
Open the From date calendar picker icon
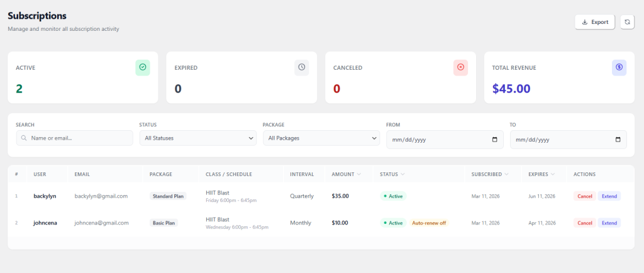(x=494, y=140)
